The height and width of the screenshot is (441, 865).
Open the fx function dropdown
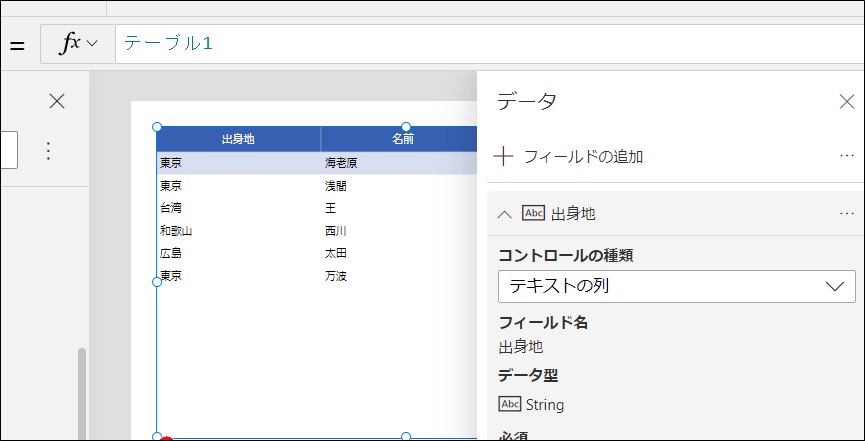78,44
